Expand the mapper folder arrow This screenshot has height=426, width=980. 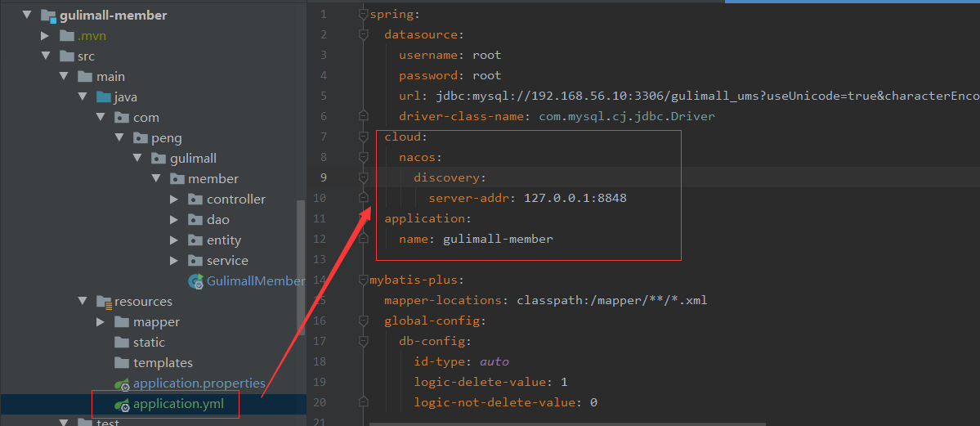point(101,322)
